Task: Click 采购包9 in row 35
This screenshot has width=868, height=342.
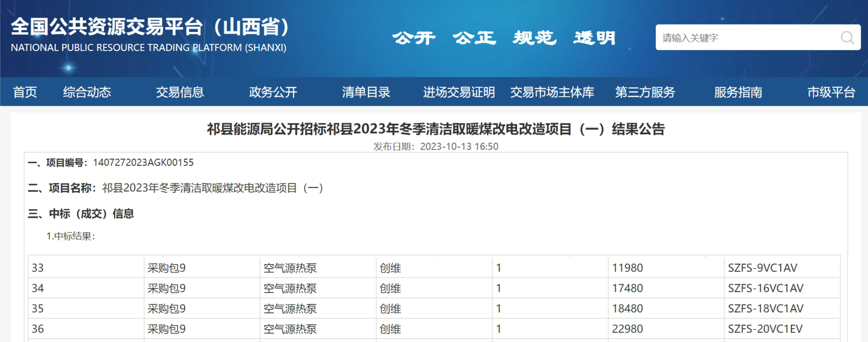Action: point(202,308)
